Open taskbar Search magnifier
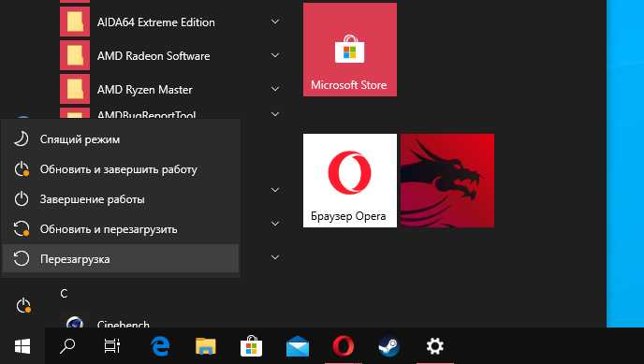The height and width of the screenshot is (364, 644). tap(67, 346)
